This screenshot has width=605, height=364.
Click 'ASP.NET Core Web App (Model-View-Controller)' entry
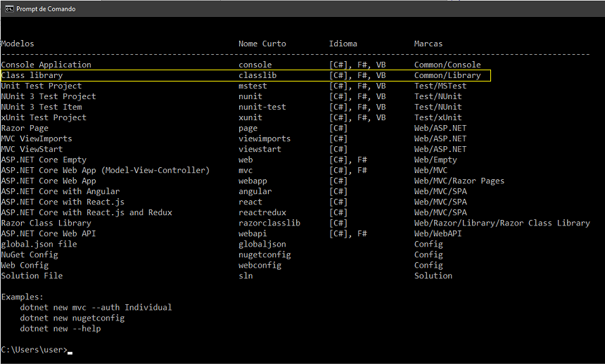click(x=106, y=170)
